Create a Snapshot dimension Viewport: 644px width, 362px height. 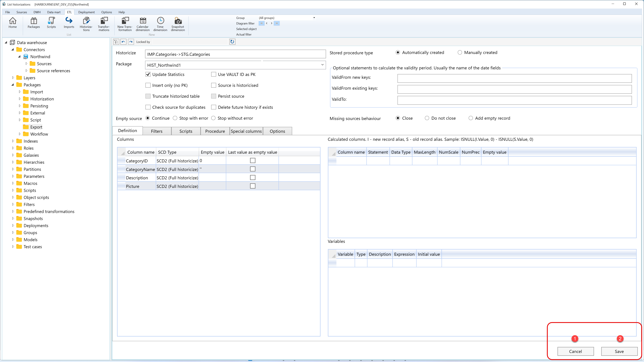coord(178,24)
